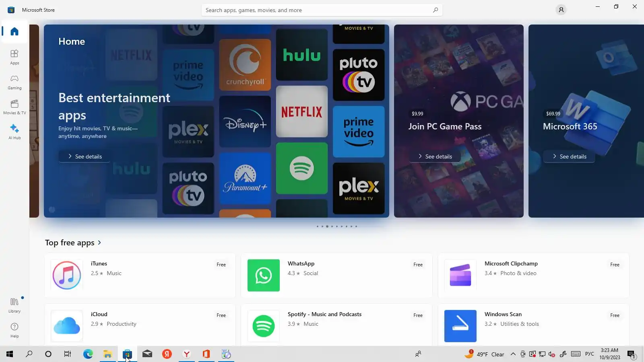Open Cortana from the taskbar
This screenshot has width=644, height=362.
coord(48,354)
